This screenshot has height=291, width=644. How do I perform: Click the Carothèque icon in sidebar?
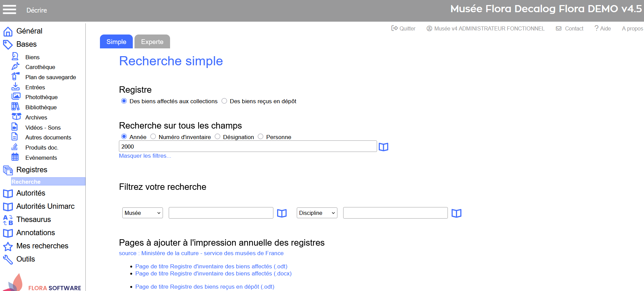15,67
